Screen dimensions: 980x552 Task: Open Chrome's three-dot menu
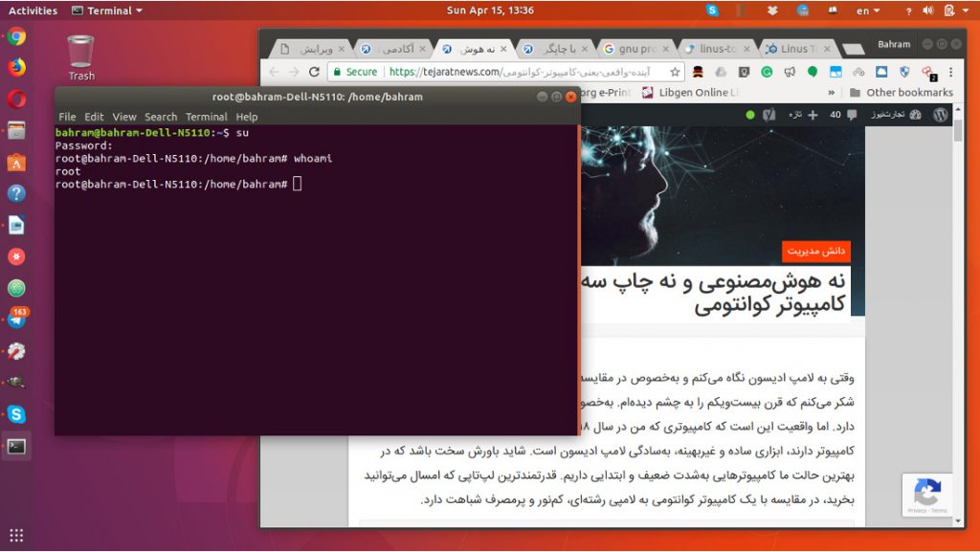[950, 72]
